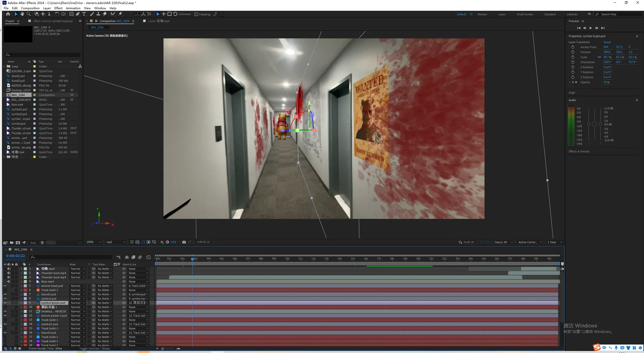Hide the blood1.psd layer eye
Screen dimensions: 644x353
pyautogui.click(x=5, y=294)
